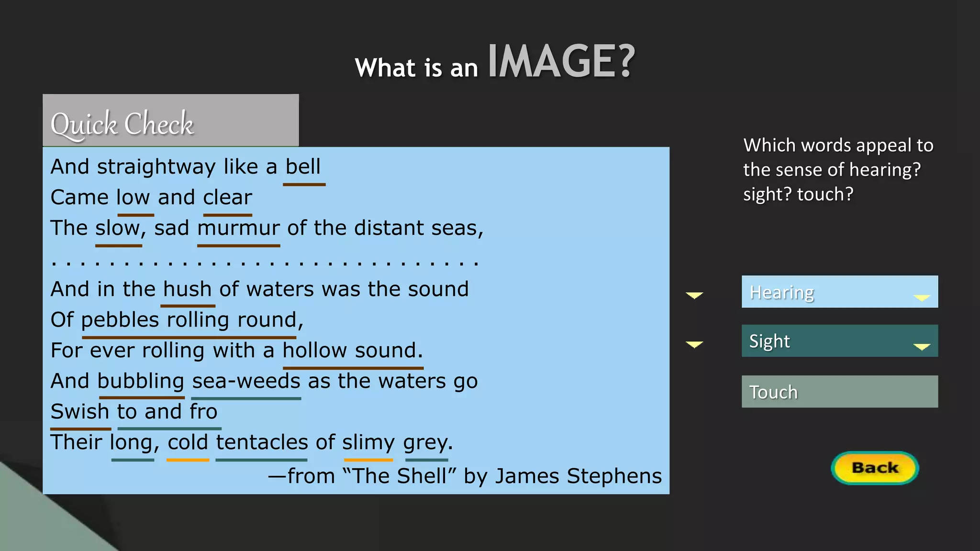Click the underlined word 'bubbling'
The height and width of the screenshot is (551, 980).
tap(141, 382)
